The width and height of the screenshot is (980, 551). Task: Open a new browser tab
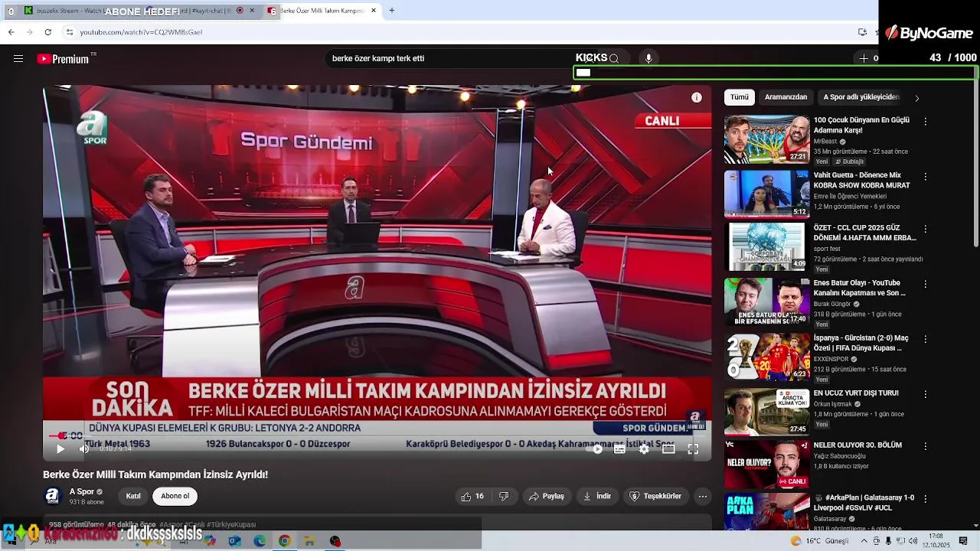(x=392, y=11)
